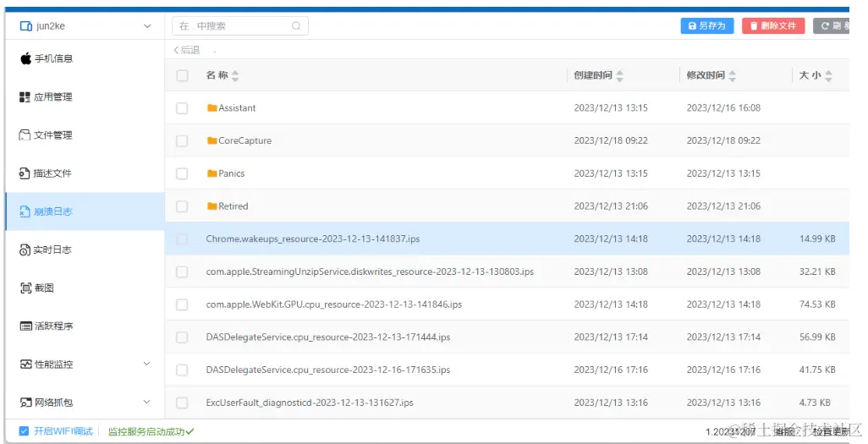Click the 崩溃日志 file icon

pyautogui.click(x=25, y=211)
